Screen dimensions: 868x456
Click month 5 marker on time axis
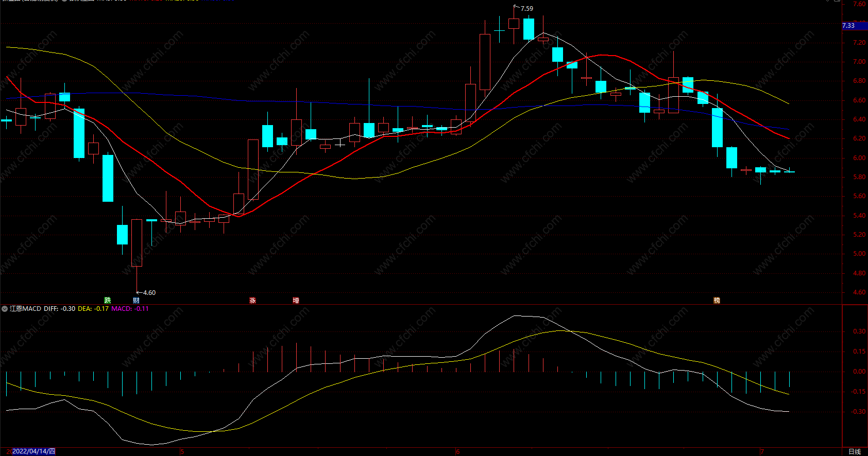(x=182, y=452)
